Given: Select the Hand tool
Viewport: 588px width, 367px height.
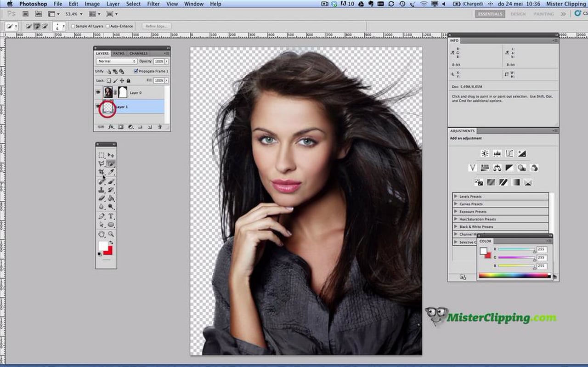Looking at the screenshot, I should click(x=102, y=234).
